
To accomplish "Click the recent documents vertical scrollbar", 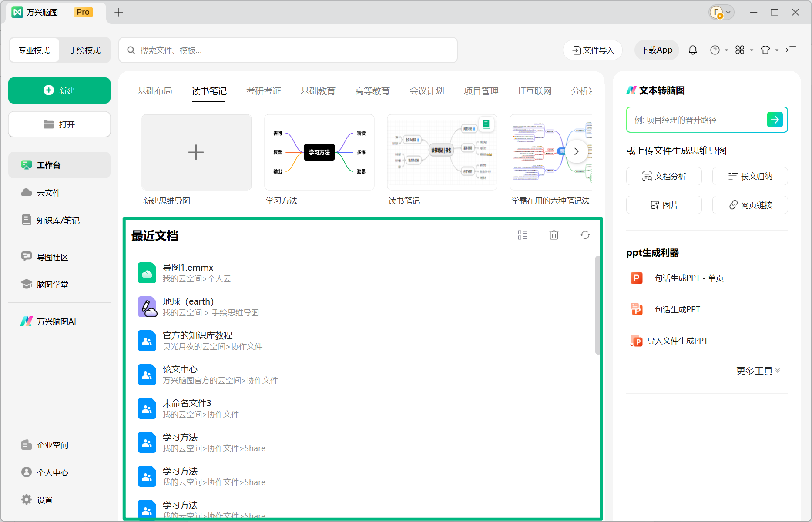I will pos(598,304).
